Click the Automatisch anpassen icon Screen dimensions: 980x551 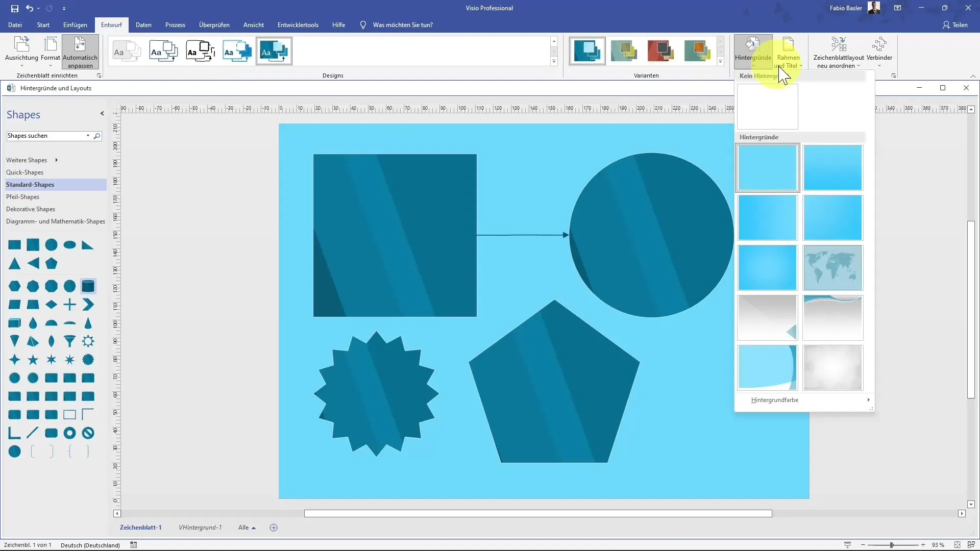80,52
